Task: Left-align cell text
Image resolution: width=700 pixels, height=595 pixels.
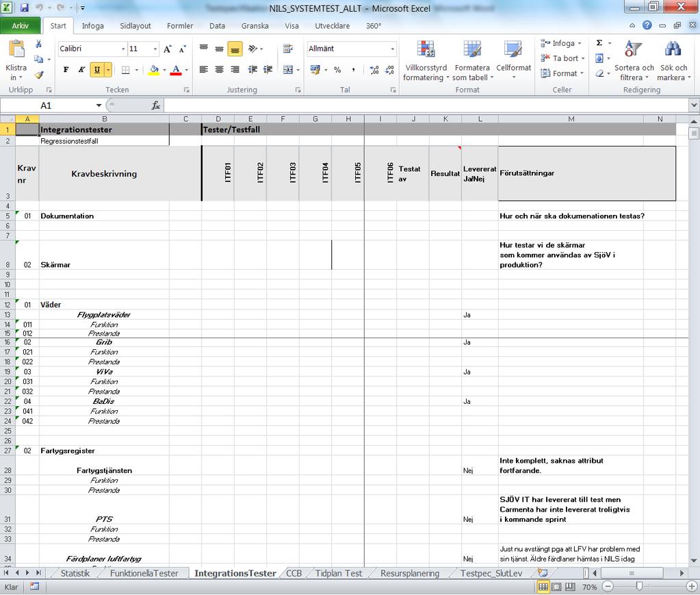Action: tap(204, 69)
